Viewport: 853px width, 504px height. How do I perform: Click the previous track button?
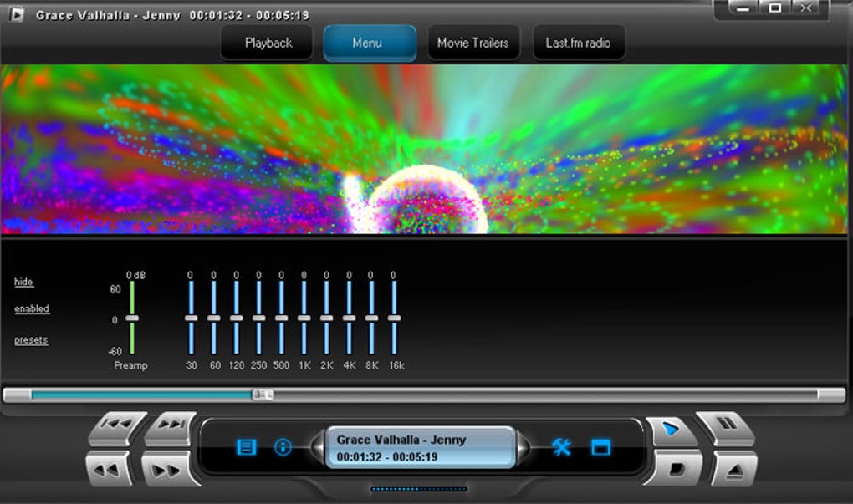[x=118, y=427]
